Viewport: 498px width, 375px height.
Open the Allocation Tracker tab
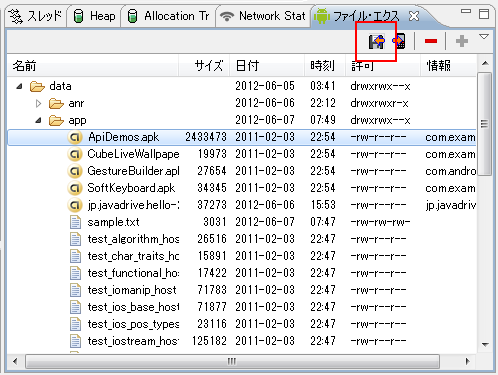pyautogui.click(x=169, y=16)
